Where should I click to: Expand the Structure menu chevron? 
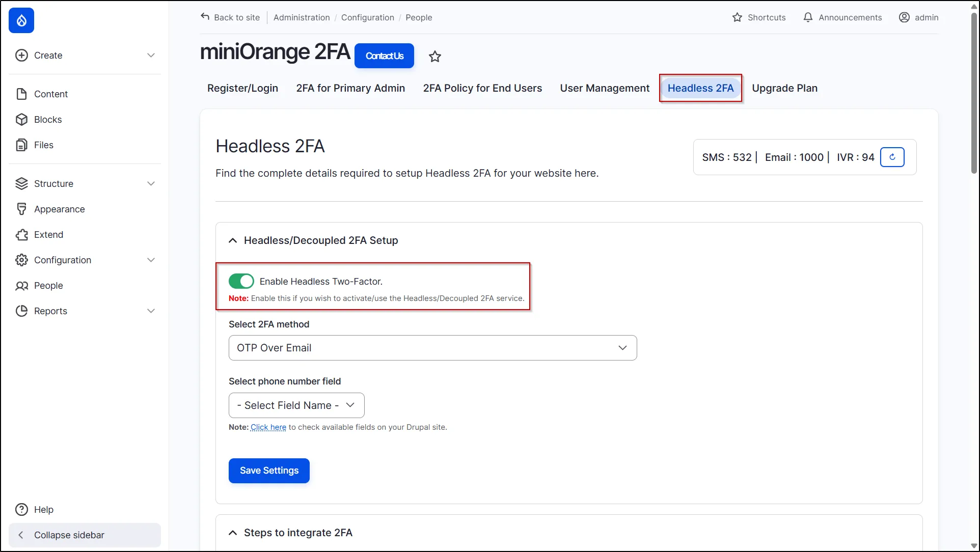point(151,183)
